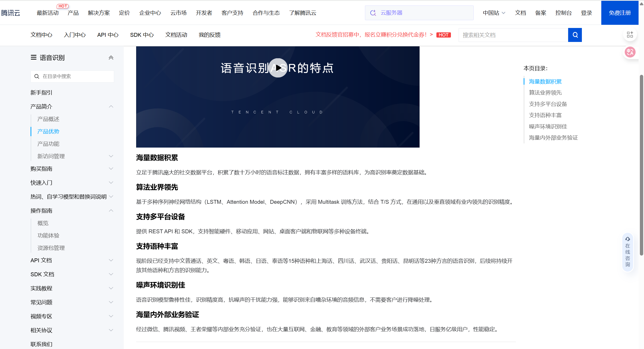Focus the 云服务器 top search field

coord(419,13)
